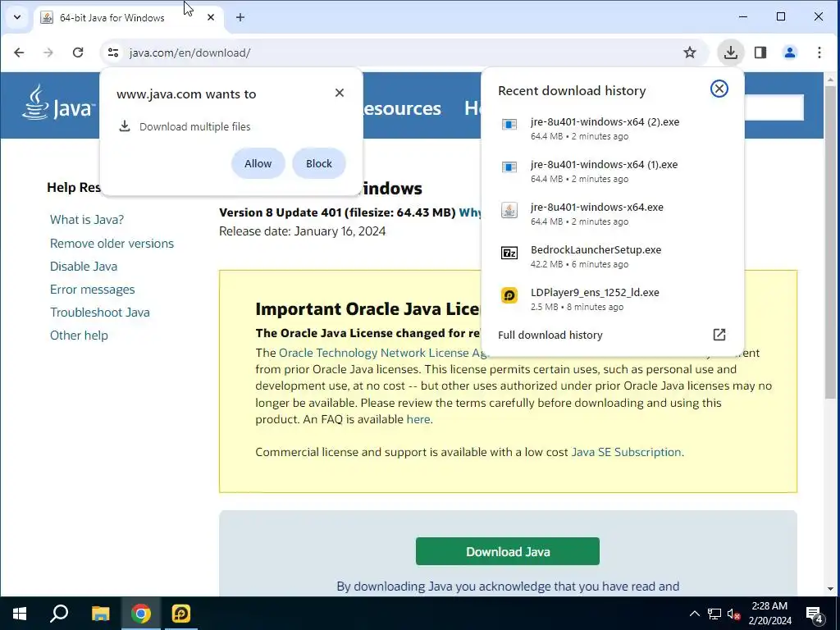Click the LDPlayer taskbar icon
This screenshot has height=630, width=840.
(x=181, y=614)
